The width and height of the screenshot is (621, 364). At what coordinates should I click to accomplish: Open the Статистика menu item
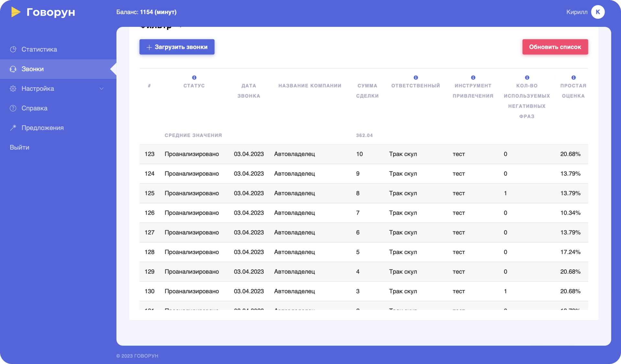[x=39, y=49]
